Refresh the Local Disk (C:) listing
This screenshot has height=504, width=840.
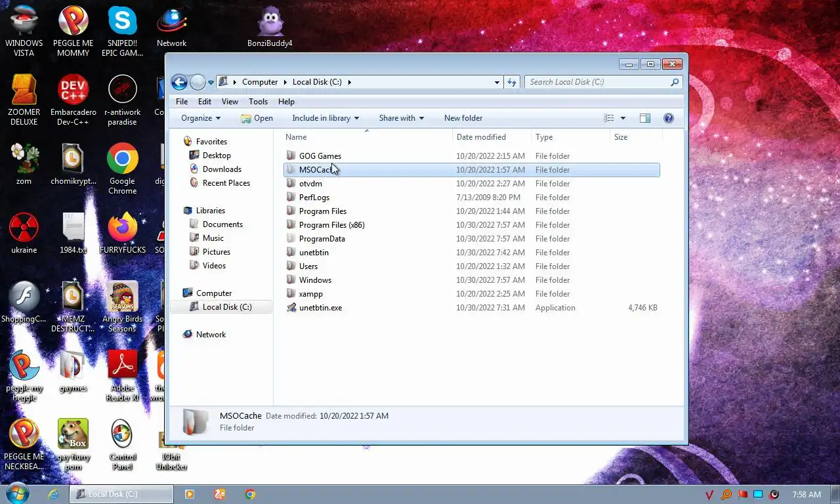512,82
